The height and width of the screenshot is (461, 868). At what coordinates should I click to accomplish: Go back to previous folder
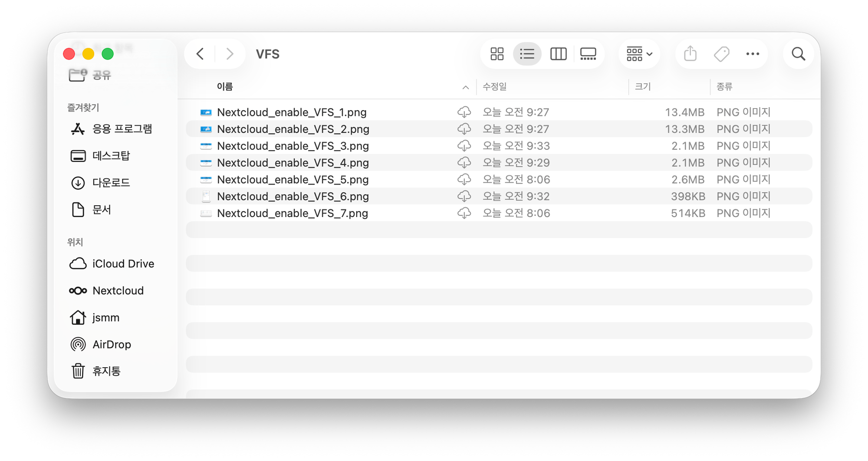(x=200, y=54)
